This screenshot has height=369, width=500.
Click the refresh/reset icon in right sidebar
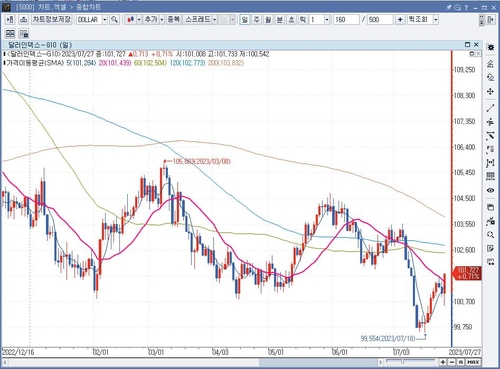pos(490,78)
